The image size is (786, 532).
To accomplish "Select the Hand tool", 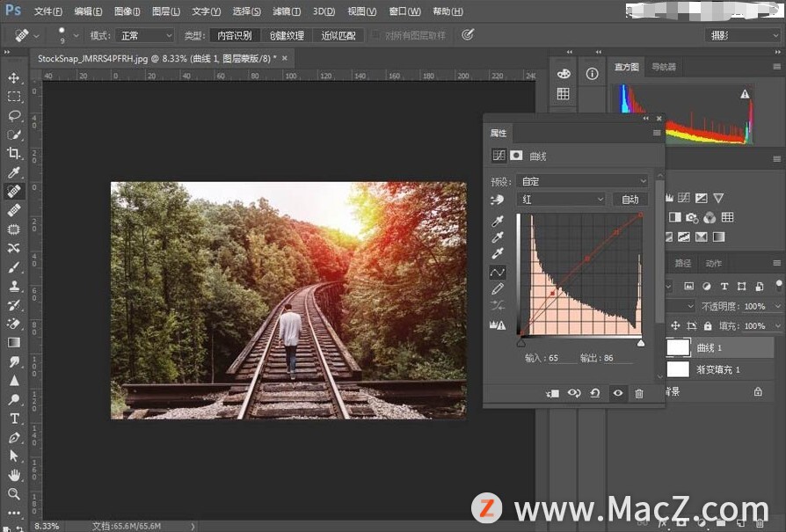I will coord(13,475).
